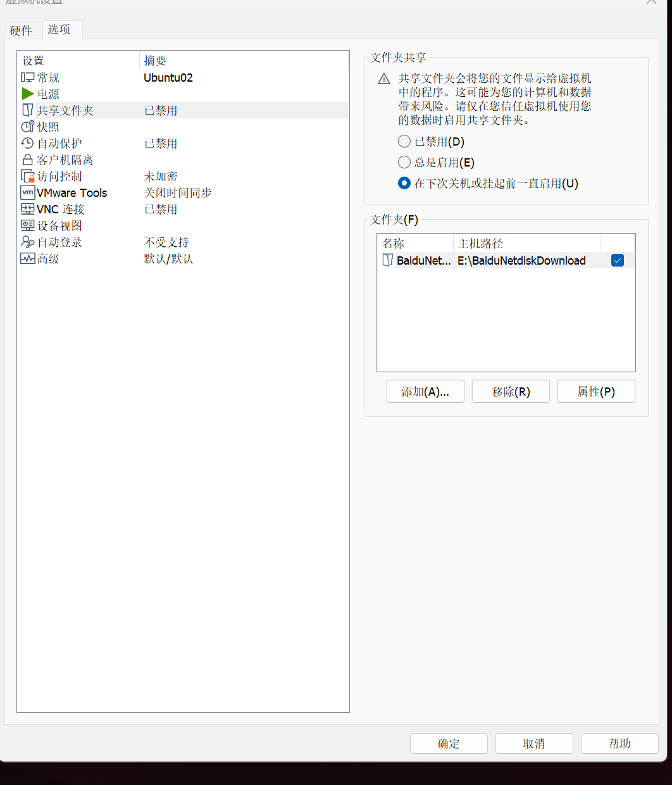Viewport: 672px width, 785px height.
Task: Select the 客户机隔离 settings row
Action: (x=184, y=160)
